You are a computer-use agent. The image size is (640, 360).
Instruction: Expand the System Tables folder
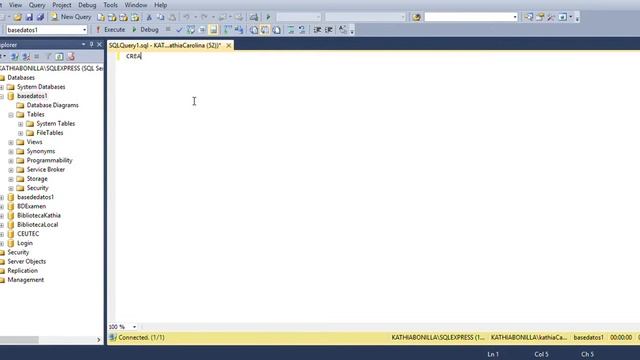coord(20,124)
